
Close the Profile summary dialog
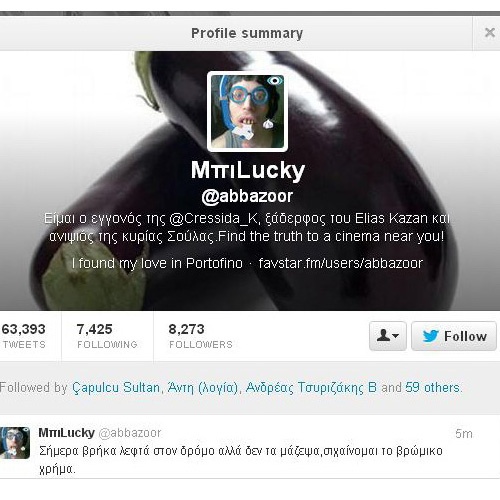coord(489,33)
